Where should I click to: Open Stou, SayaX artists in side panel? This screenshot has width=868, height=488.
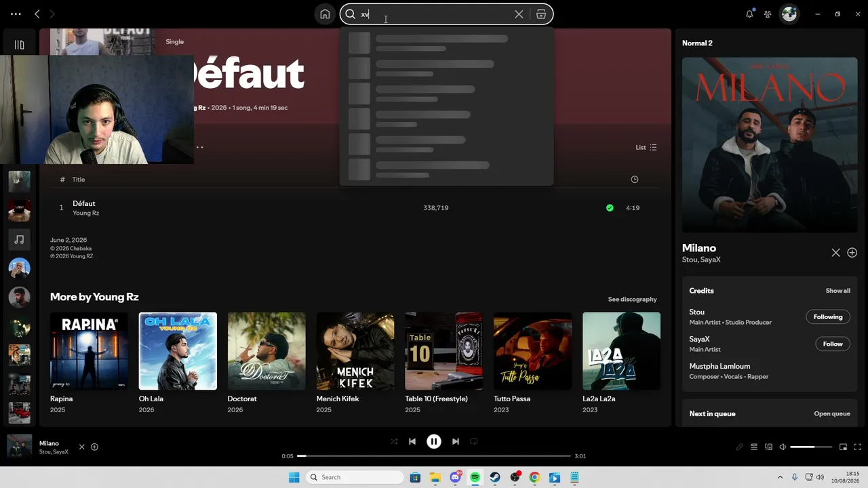point(701,260)
